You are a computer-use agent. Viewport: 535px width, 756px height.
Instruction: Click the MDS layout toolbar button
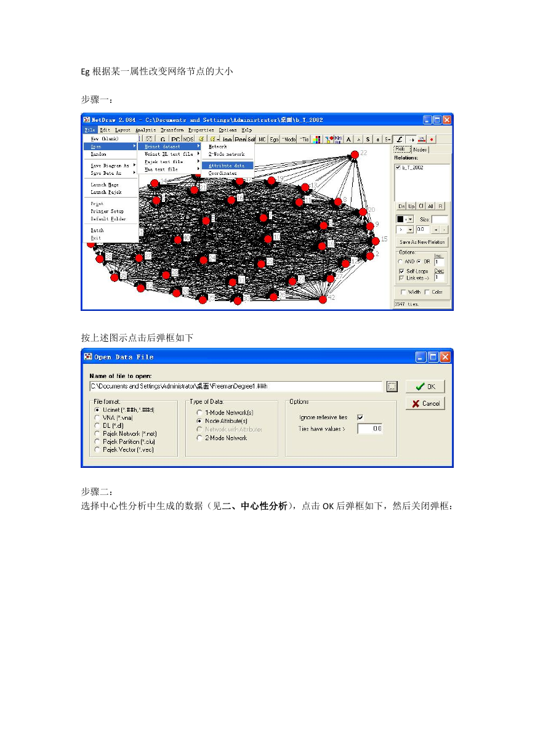pos(188,139)
